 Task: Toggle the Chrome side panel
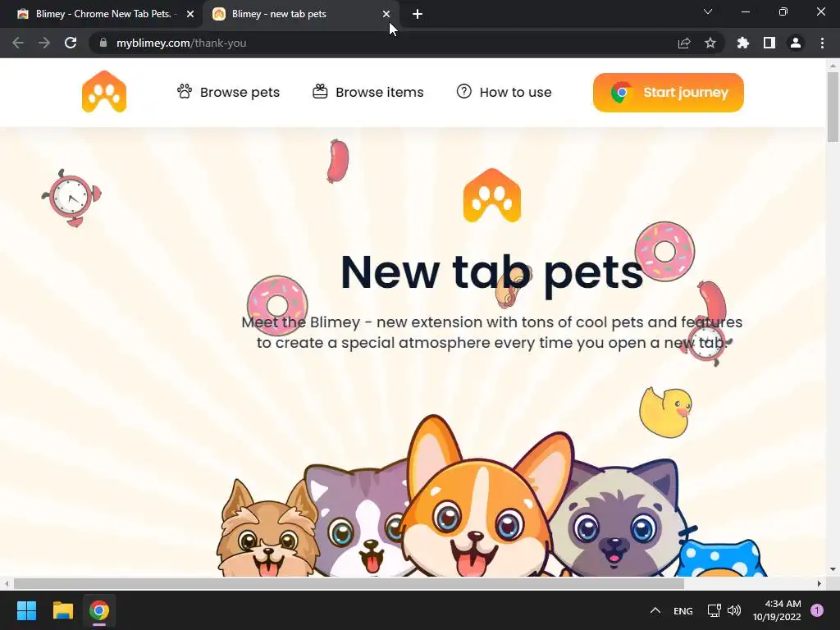coord(769,43)
